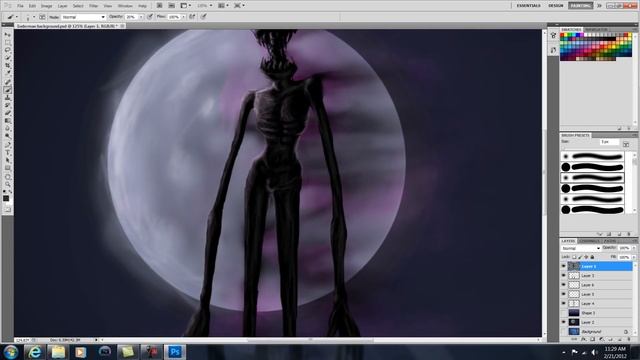The height and width of the screenshot is (360, 640).
Task: Hide the selected top layer's eye icon
Action: [564, 266]
